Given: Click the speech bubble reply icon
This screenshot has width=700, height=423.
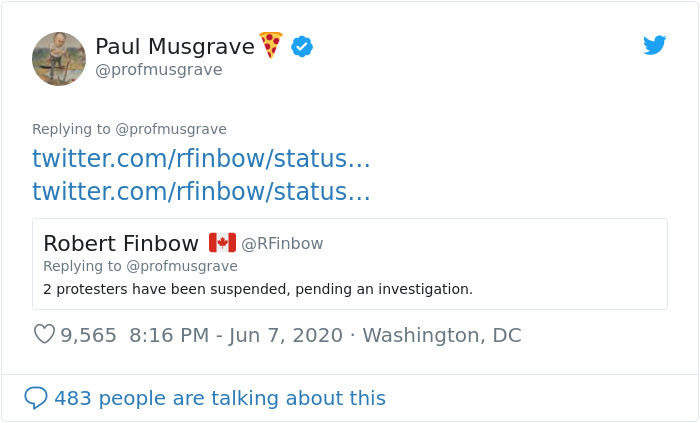Looking at the screenshot, I should 36,398.
